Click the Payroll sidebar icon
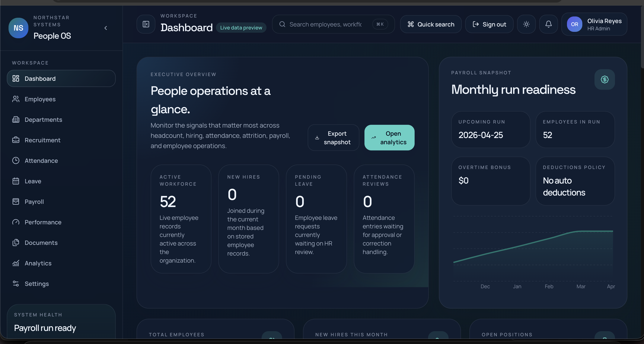 click(x=16, y=201)
